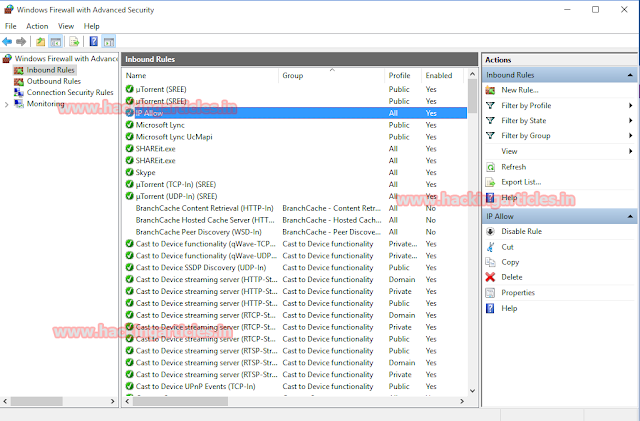The image size is (640, 421).
Task: Click rules list vertical scrollbar up arrow
Action: point(472,74)
